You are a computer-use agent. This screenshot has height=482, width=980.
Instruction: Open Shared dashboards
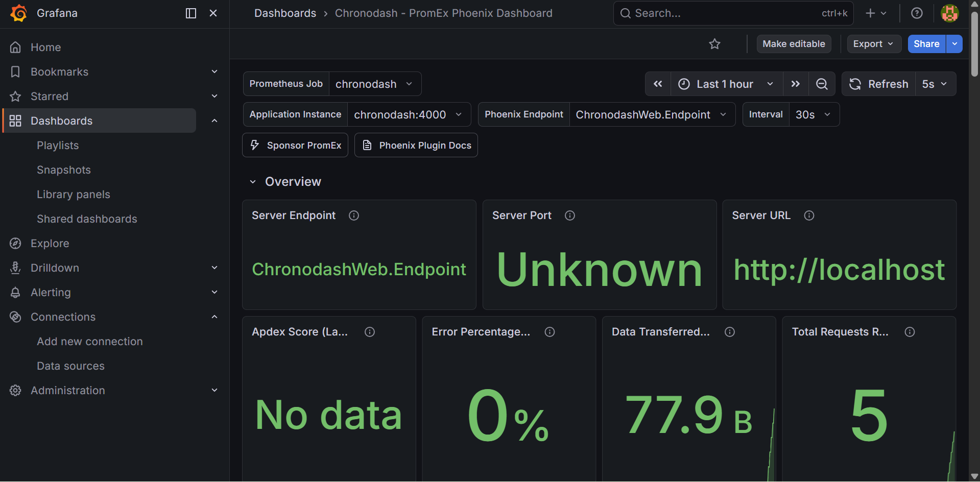pos(87,219)
